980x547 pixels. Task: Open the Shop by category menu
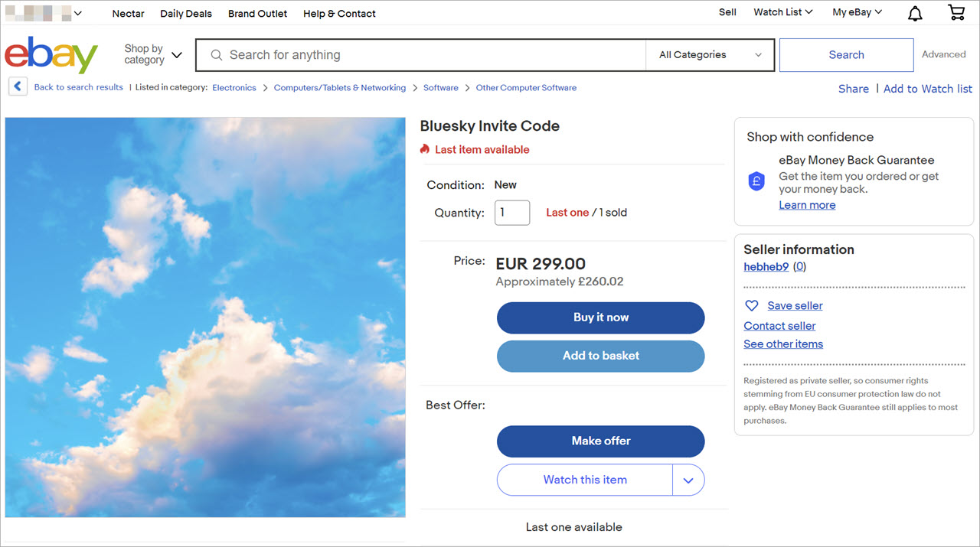click(153, 54)
